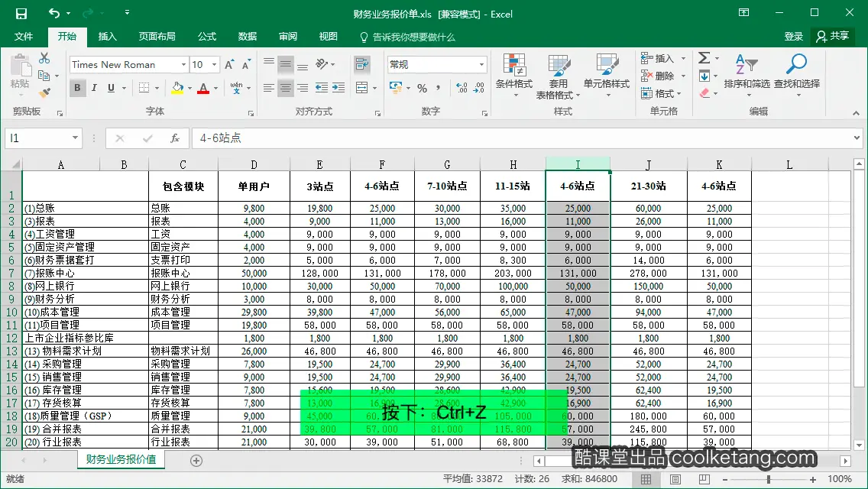
Task: Decrease decimal places
Action: click(479, 88)
